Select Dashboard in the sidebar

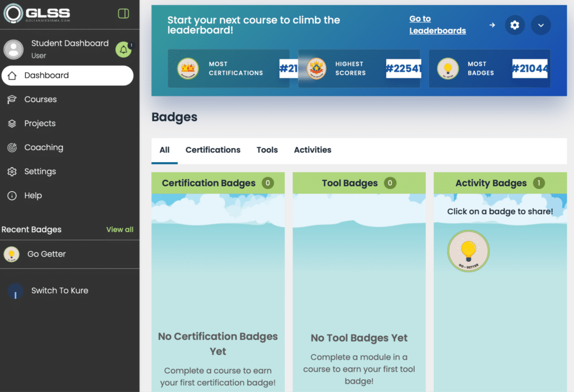pyautogui.click(x=67, y=76)
